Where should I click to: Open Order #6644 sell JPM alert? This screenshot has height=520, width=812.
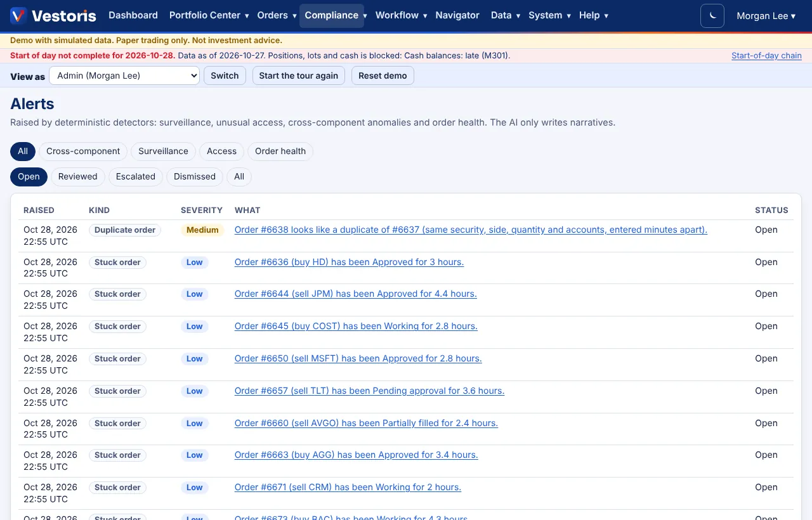tap(355, 294)
